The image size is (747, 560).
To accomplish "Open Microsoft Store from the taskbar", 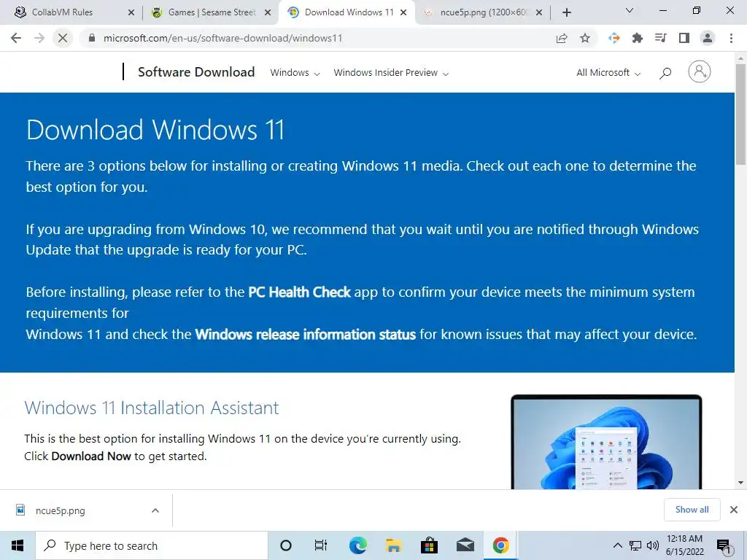I will click(x=429, y=545).
